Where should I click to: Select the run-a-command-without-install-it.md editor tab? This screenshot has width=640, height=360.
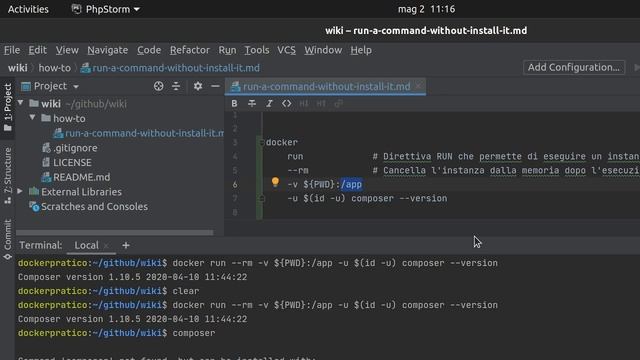coord(326,87)
